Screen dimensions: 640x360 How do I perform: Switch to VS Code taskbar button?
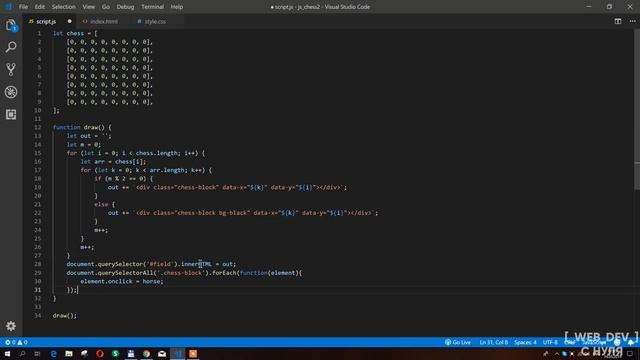(178, 353)
